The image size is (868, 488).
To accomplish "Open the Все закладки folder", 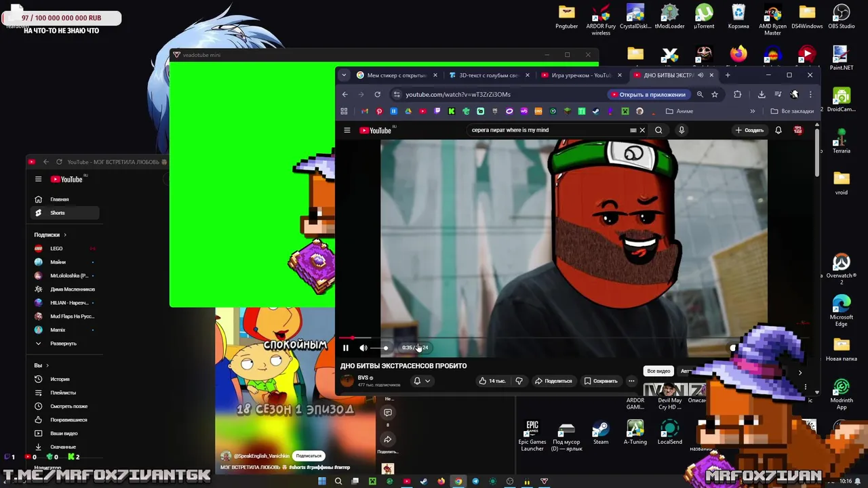I will pos(792,111).
